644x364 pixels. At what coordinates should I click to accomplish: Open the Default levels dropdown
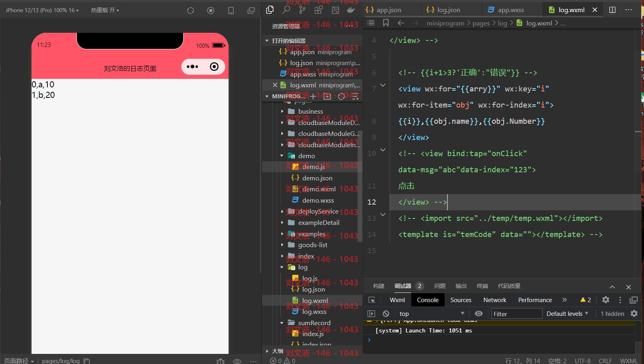point(567,314)
